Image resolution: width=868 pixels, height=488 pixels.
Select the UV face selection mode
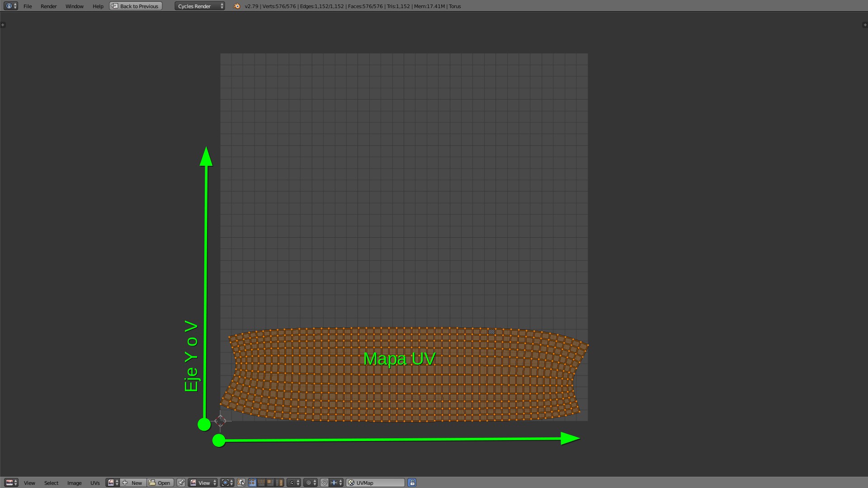click(x=270, y=483)
